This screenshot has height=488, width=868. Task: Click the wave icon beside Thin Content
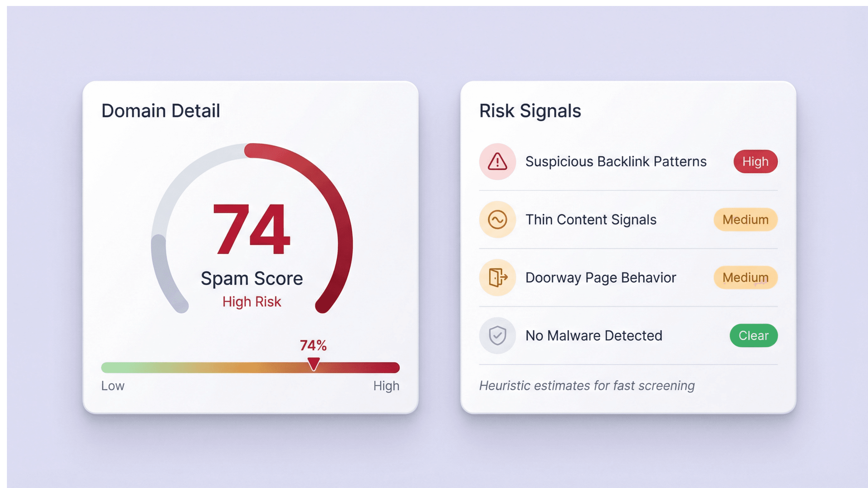tap(497, 220)
